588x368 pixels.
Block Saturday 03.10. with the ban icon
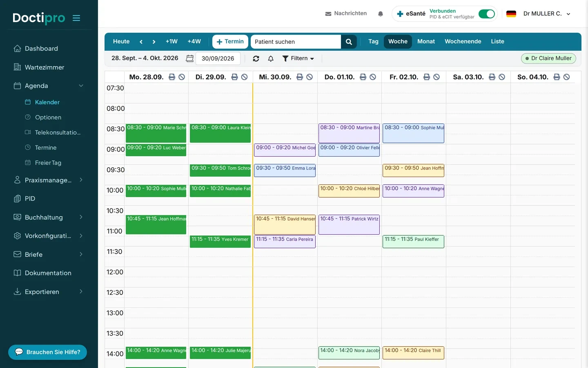502,77
